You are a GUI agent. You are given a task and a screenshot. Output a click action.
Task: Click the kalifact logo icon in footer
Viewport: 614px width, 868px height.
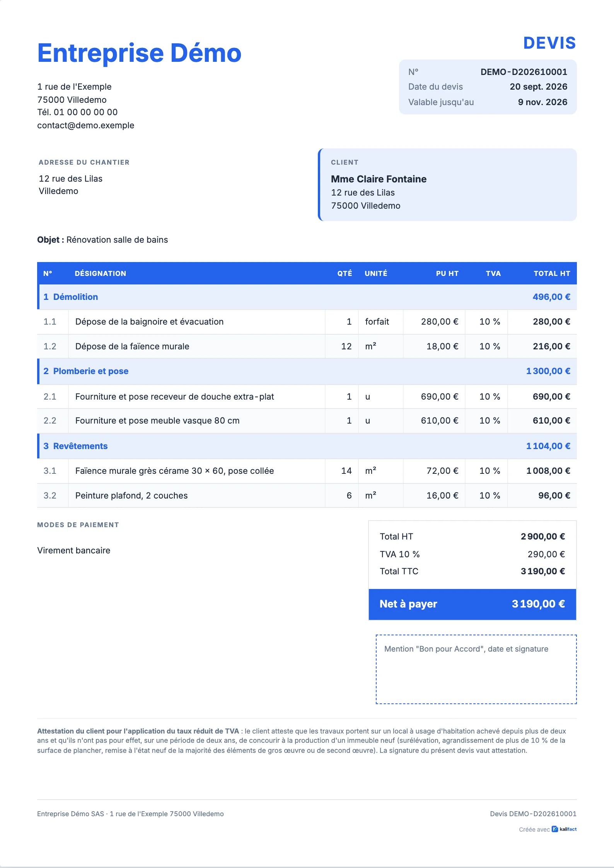point(554,829)
